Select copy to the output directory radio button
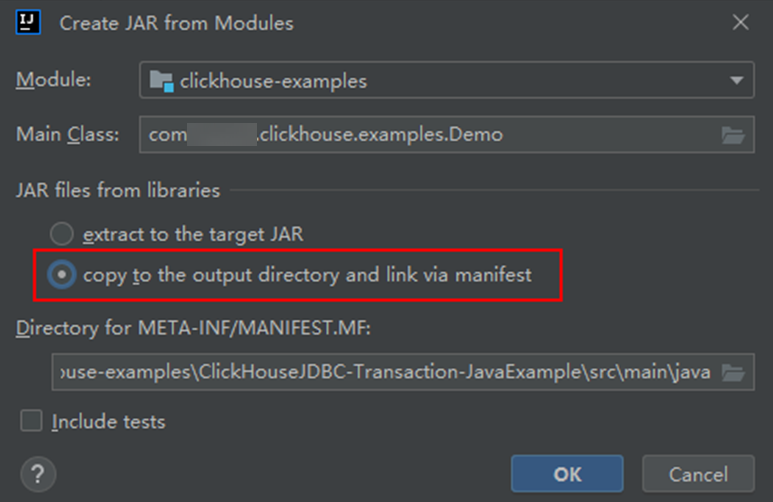773x502 pixels. click(x=62, y=275)
